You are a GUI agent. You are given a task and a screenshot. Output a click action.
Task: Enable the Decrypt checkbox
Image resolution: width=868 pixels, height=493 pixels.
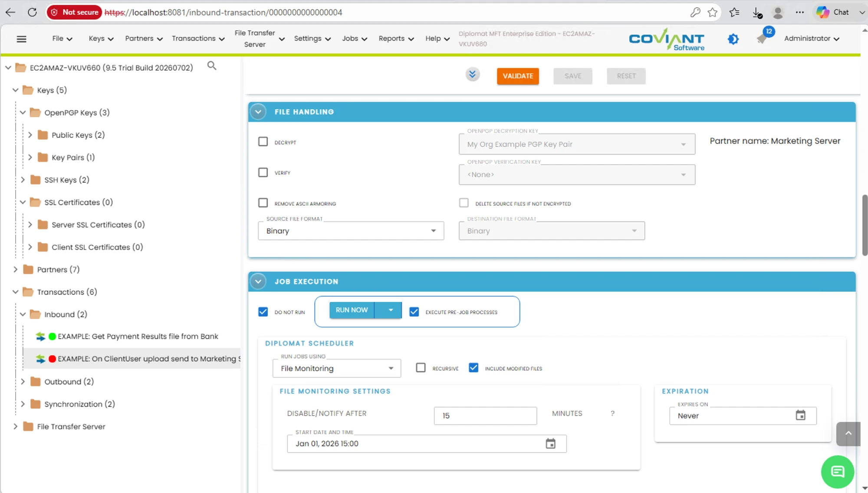[263, 142]
